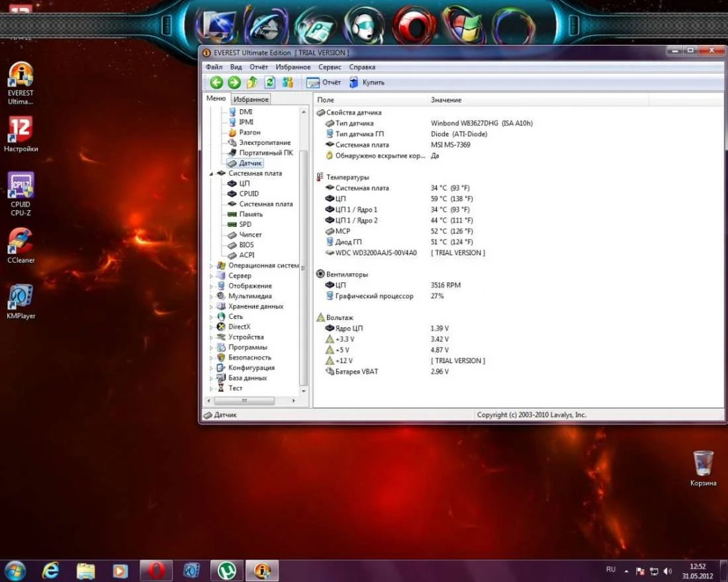Select the CCleaner desktop icon
Image resolution: width=728 pixels, height=582 pixels.
point(21,241)
